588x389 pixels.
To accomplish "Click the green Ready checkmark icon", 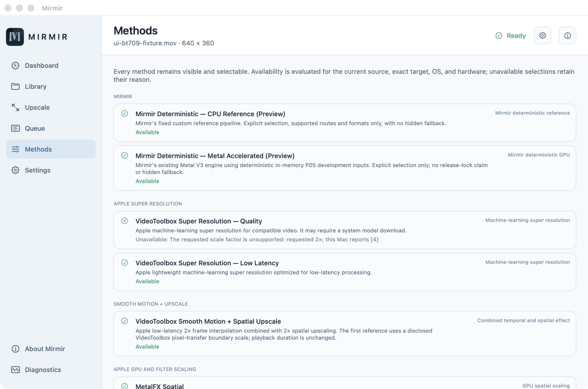I will [x=499, y=36].
